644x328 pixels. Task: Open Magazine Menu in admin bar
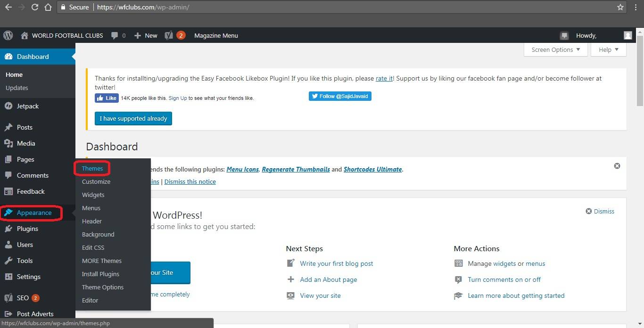[x=216, y=35]
